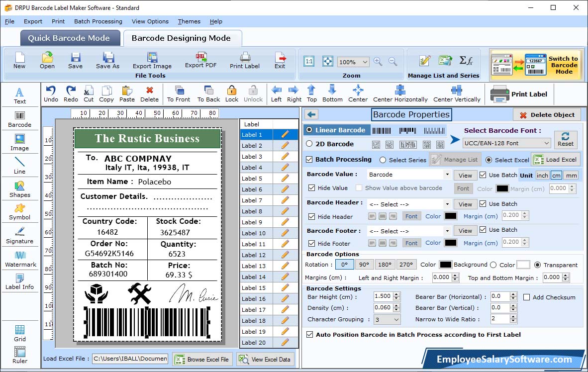
Task: Toggle Hide Value checkbox
Action: coord(311,188)
